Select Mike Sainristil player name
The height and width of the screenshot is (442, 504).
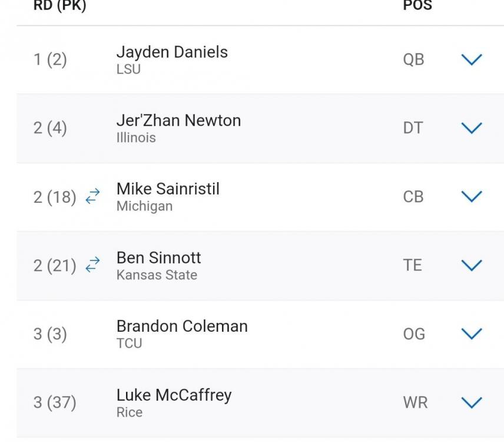(168, 189)
